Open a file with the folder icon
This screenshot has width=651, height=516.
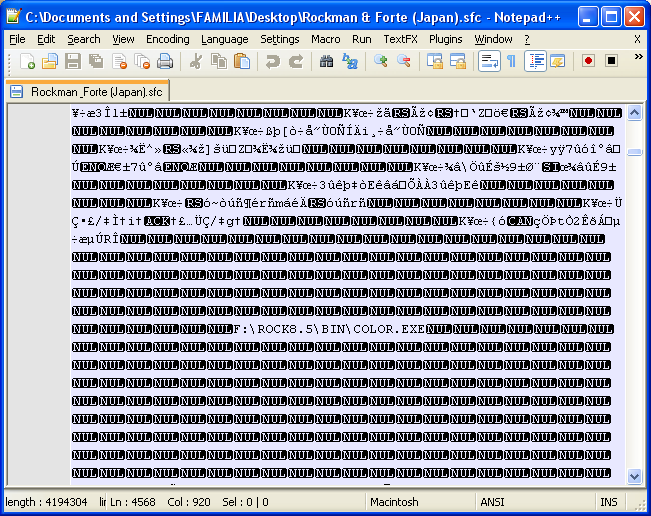(50, 61)
